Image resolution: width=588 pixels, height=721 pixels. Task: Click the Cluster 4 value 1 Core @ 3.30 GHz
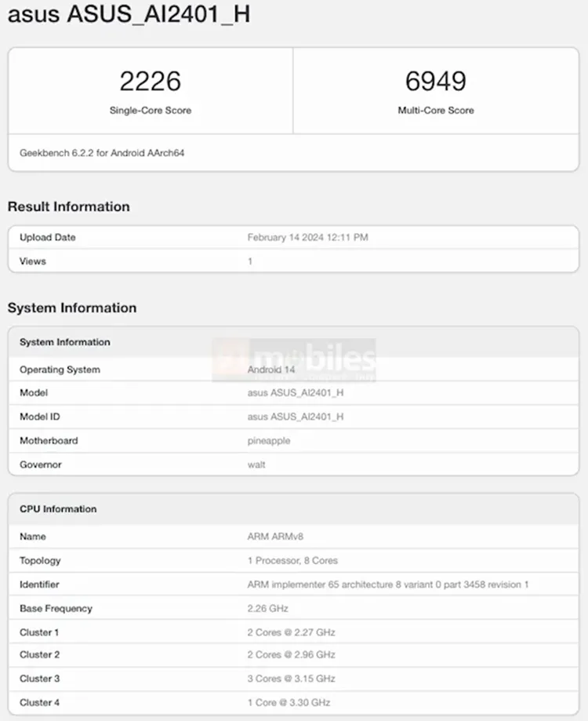pos(289,702)
